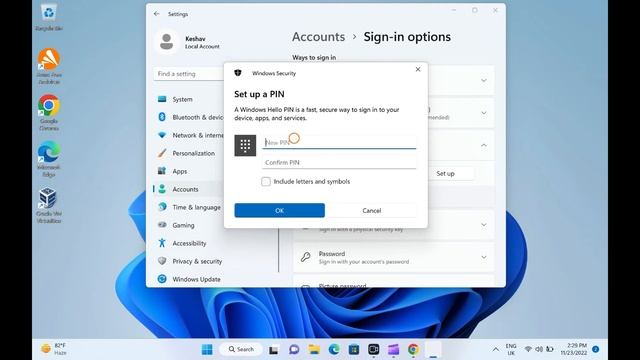Confirm PIN setup with OK button

click(280, 211)
